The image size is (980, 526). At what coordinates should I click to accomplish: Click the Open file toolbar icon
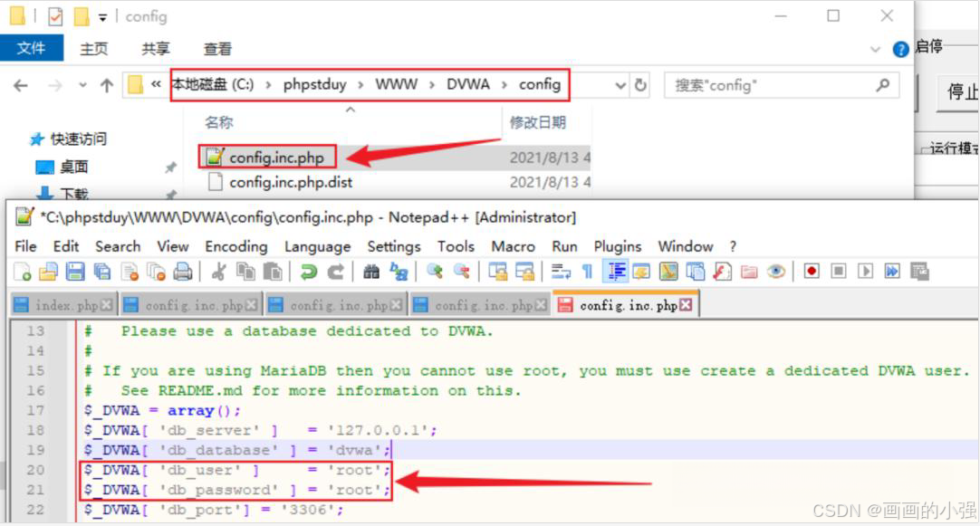[48, 272]
